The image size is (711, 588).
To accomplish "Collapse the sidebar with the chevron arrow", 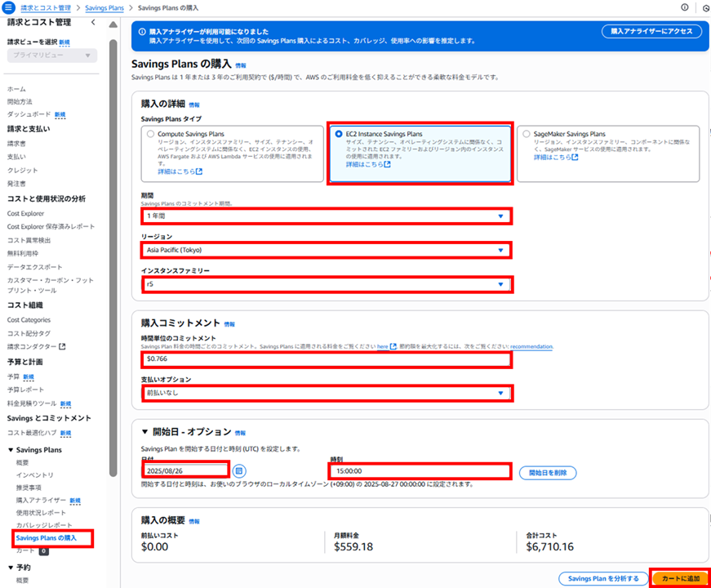I will click(93, 22).
